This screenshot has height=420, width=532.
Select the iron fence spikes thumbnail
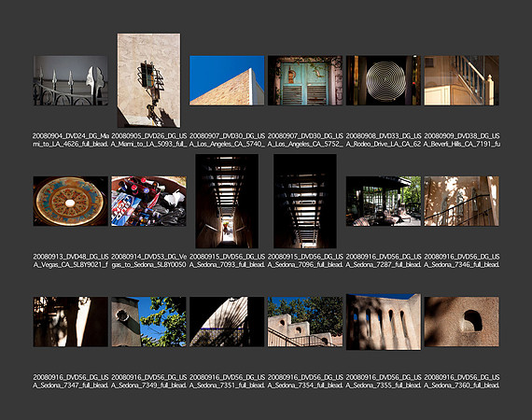71,80
